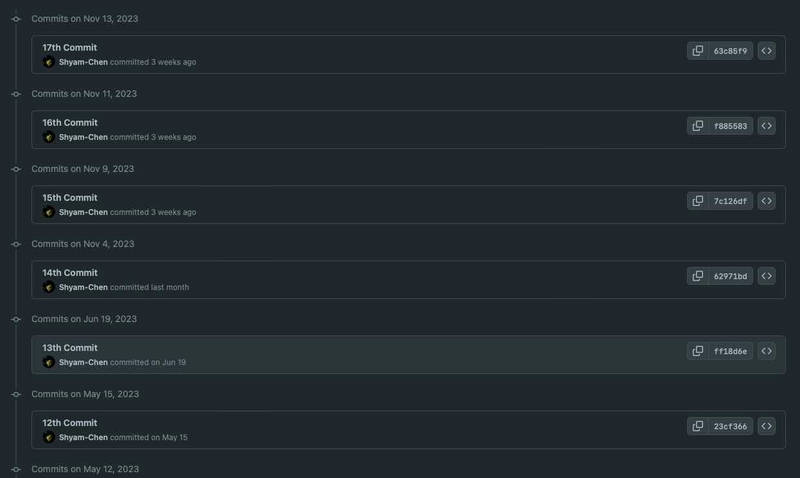Open the 15th Commit title link
Viewport: 800px width, 478px height.
coord(70,198)
